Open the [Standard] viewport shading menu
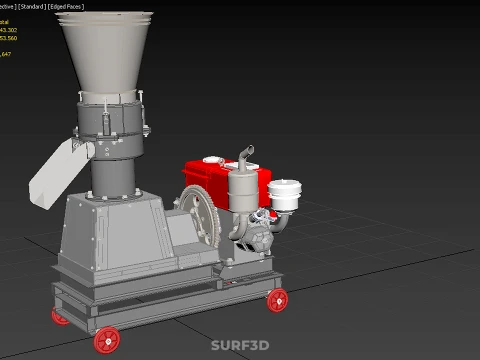The height and width of the screenshot is (360, 480). (32, 6)
